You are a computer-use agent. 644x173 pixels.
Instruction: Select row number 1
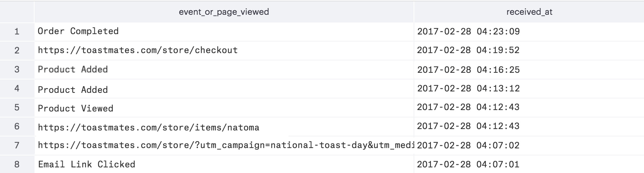[17, 32]
